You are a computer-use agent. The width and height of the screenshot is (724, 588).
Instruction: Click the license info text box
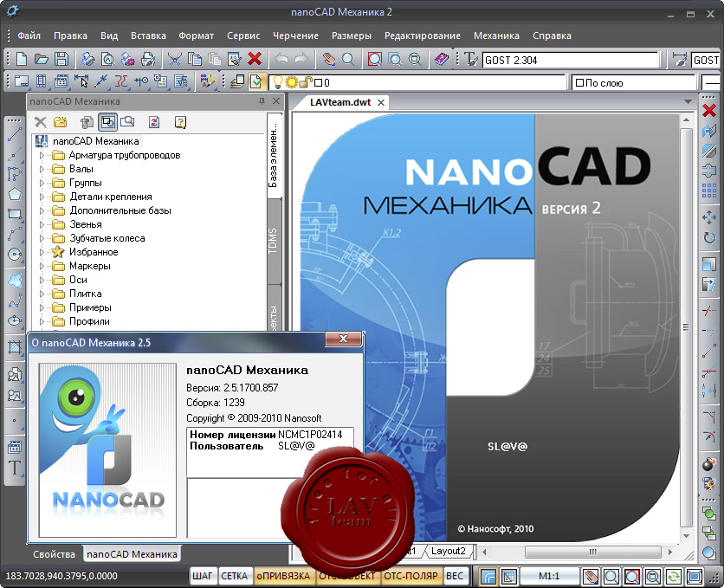[x=270, y=452]
